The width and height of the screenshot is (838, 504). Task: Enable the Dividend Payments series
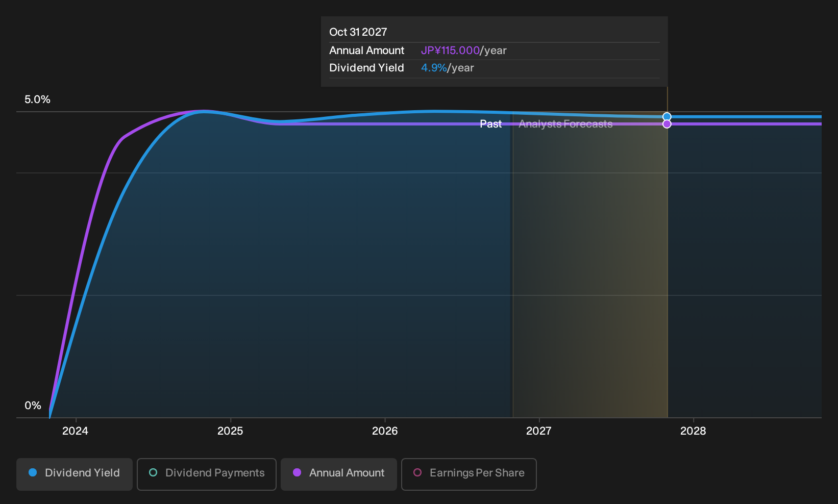pos(207,474)
